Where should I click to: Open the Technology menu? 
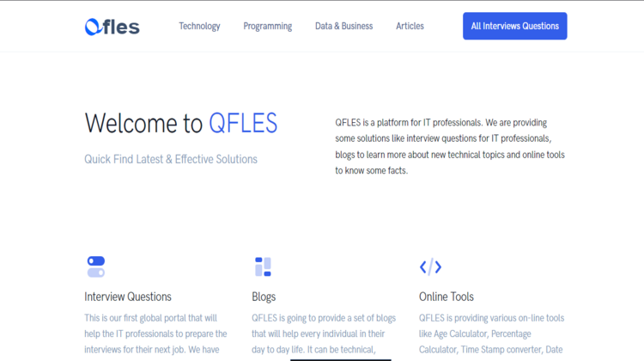pyautogui.click(x=199, y=27)
